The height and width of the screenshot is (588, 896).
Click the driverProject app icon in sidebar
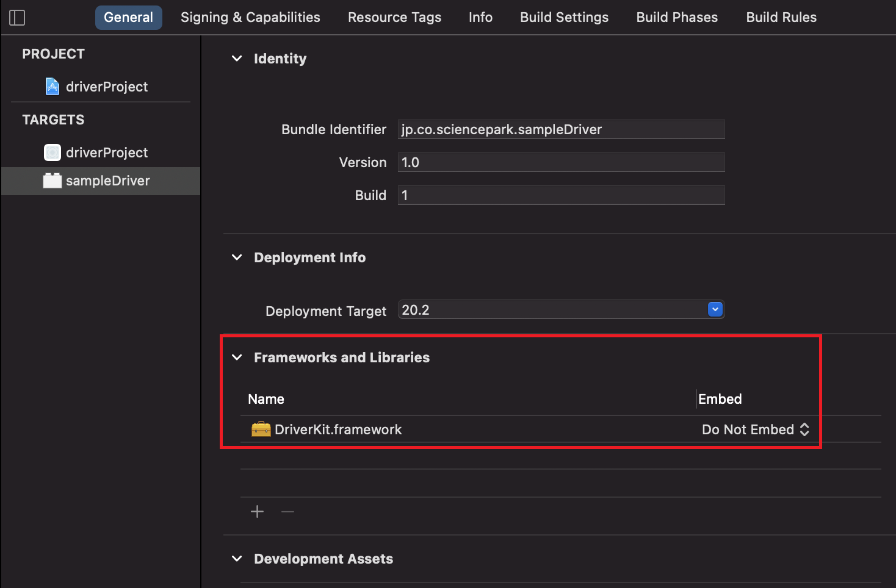click(52, 86)
